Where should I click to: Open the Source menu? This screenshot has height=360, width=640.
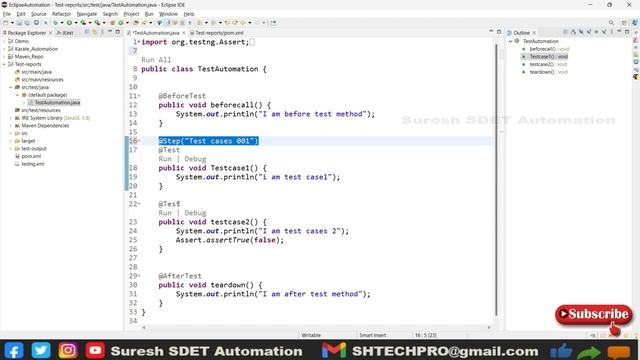[38, 14]
